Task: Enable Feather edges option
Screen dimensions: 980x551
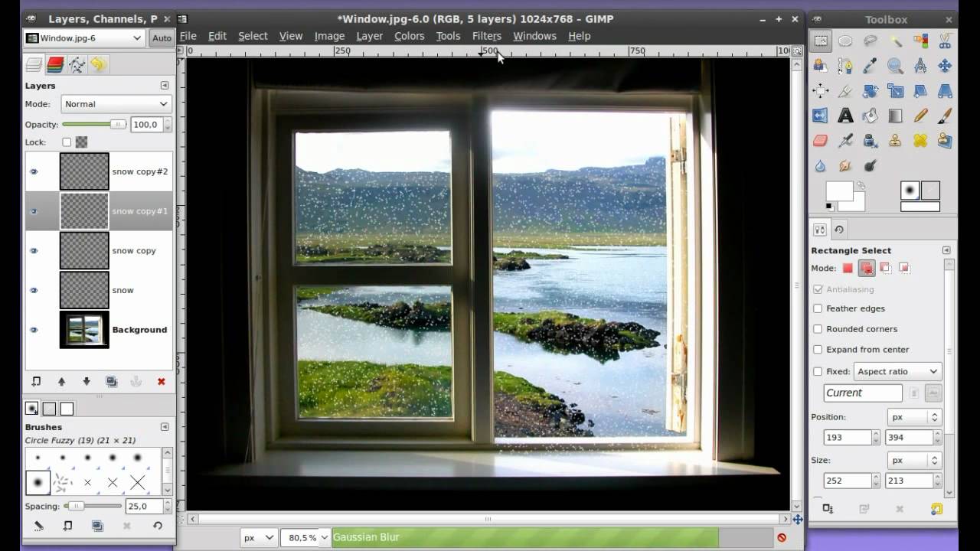Action: tap(818, 308)
